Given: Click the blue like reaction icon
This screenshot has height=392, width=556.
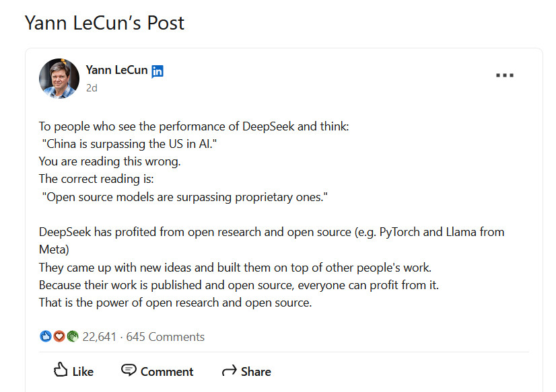Looking at the screenshot, I should click(x=46, y=336).
